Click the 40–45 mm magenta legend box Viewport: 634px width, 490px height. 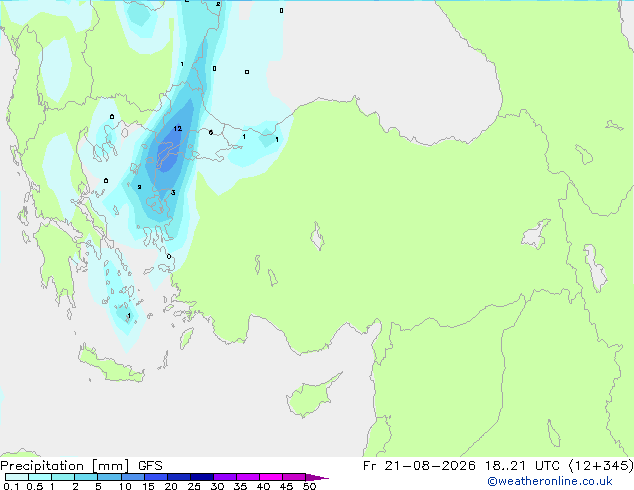271,477
